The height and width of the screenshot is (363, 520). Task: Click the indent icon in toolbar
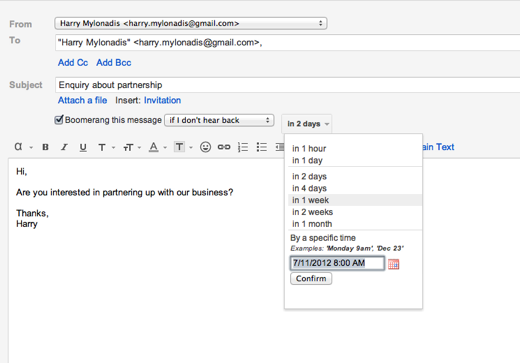click(x=280, y=147)
